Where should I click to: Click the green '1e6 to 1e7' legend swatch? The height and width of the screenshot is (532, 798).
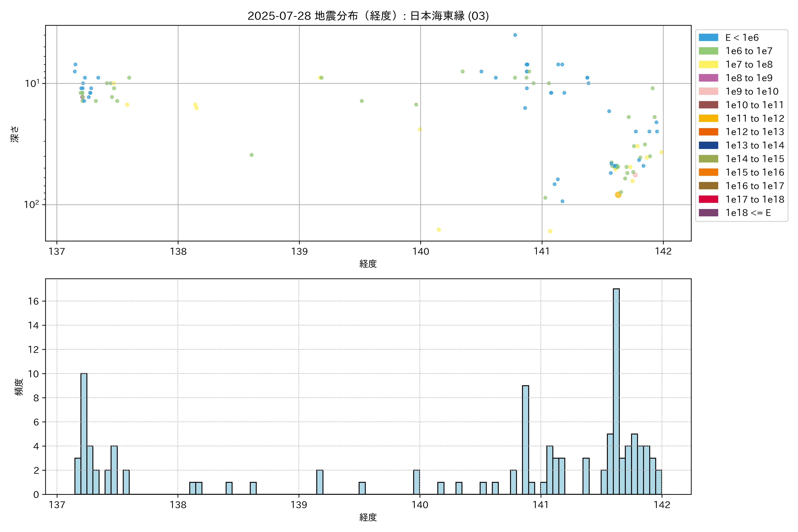(708, 51)
